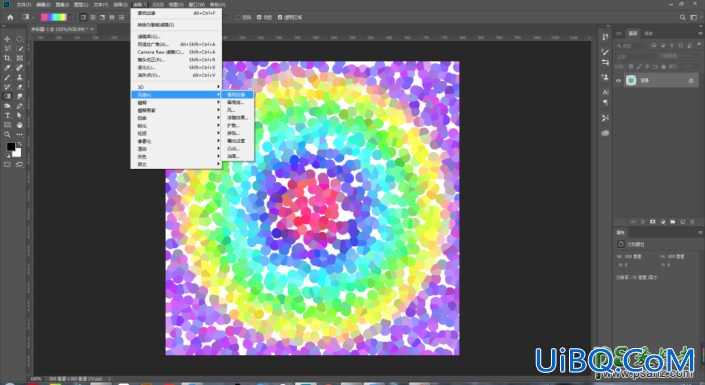
Task: Expand the Distort (扭曲) submenu
Action: tap(176, 118)
